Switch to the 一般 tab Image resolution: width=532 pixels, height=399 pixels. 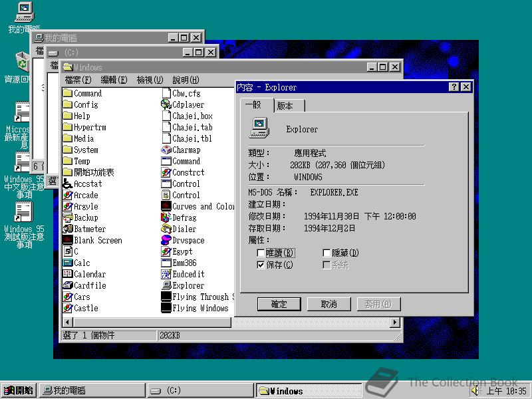pyautogui.click(x=257, y=105)
